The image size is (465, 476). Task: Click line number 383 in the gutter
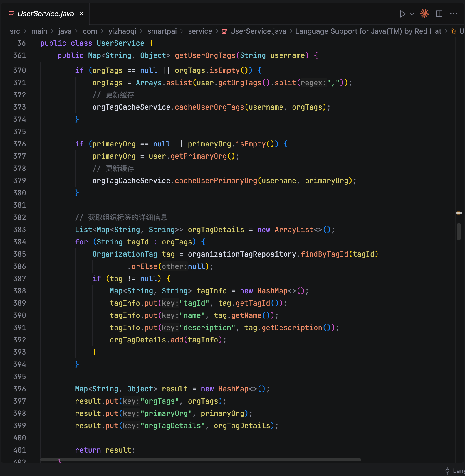[x=19, y=230]
